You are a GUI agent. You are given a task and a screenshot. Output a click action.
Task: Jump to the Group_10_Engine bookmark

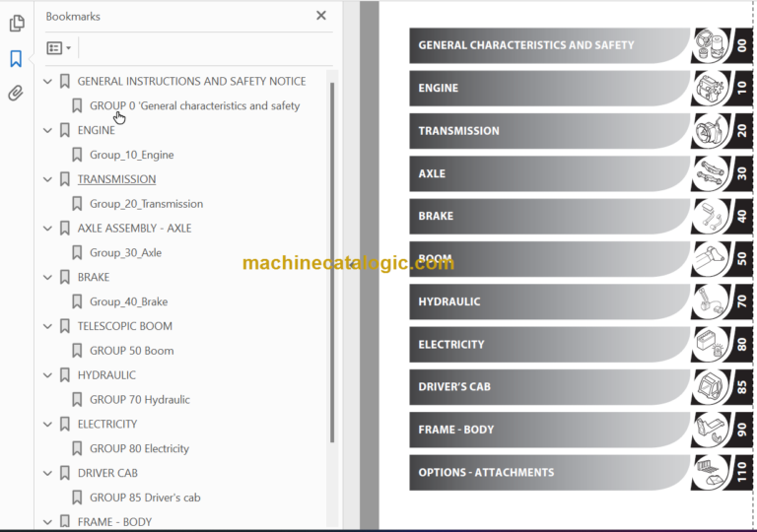[x=132, y=155]
